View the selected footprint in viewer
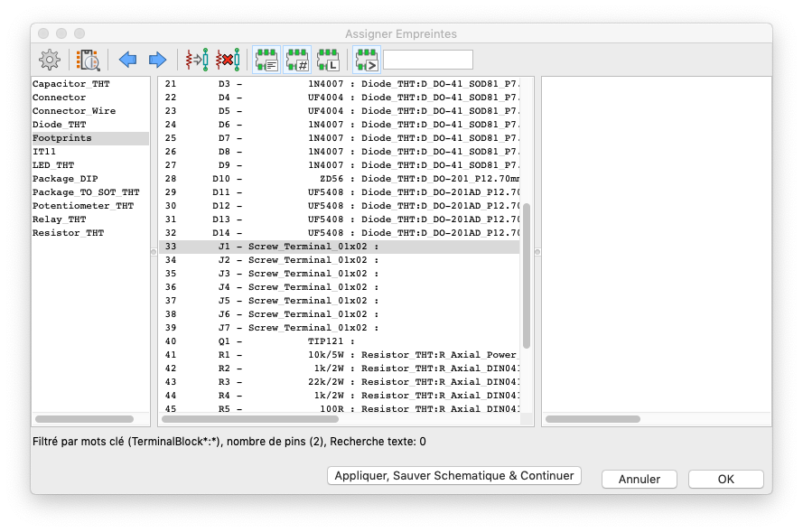This screenshot has height=532, width=803. (x=88, y=60)
